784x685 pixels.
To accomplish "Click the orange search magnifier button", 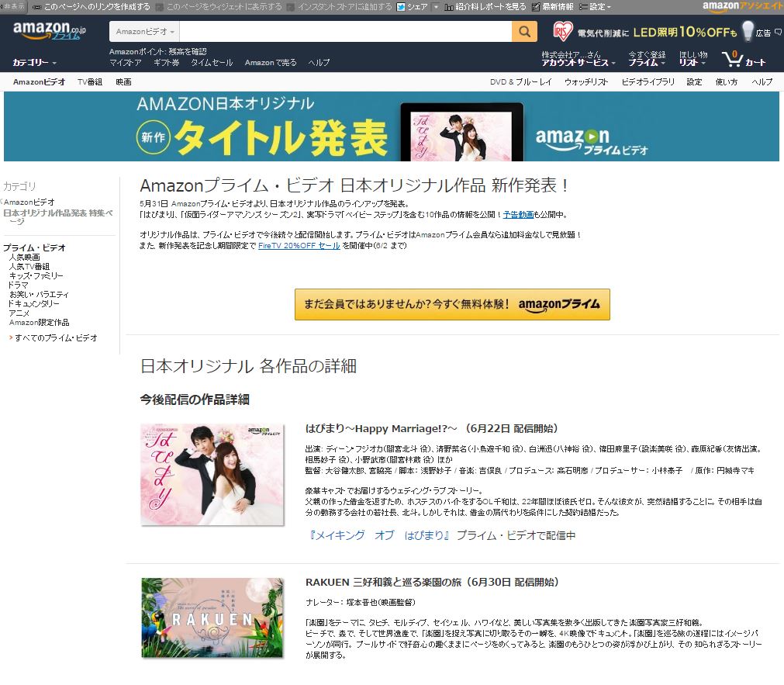I will click(x=524, y=32).
